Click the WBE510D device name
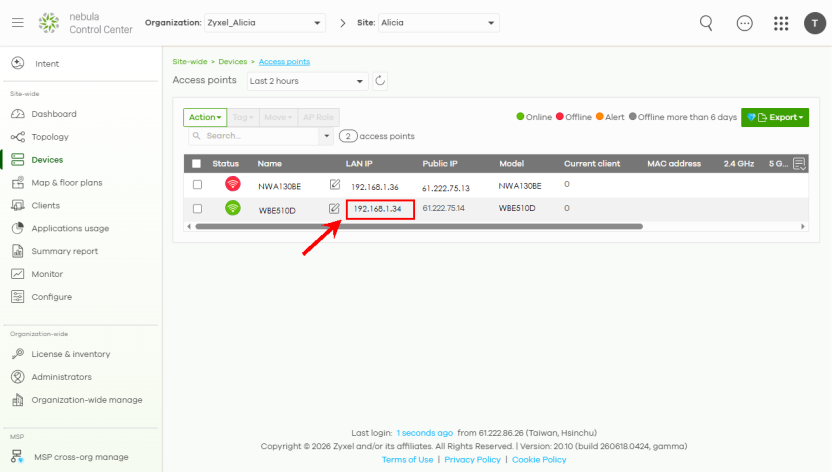Screen dimensions: 832x472 tap(277, 211)
